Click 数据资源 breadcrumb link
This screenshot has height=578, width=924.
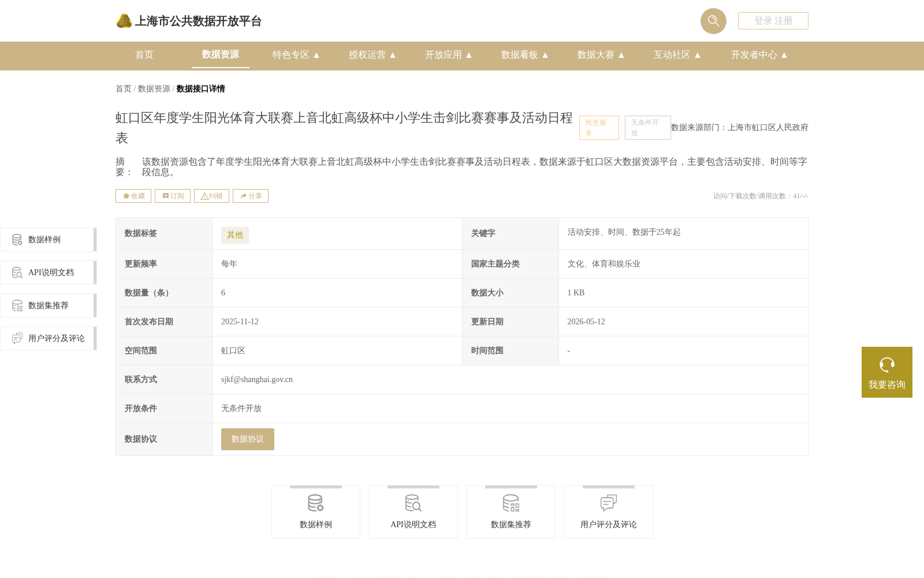[154, 88]
